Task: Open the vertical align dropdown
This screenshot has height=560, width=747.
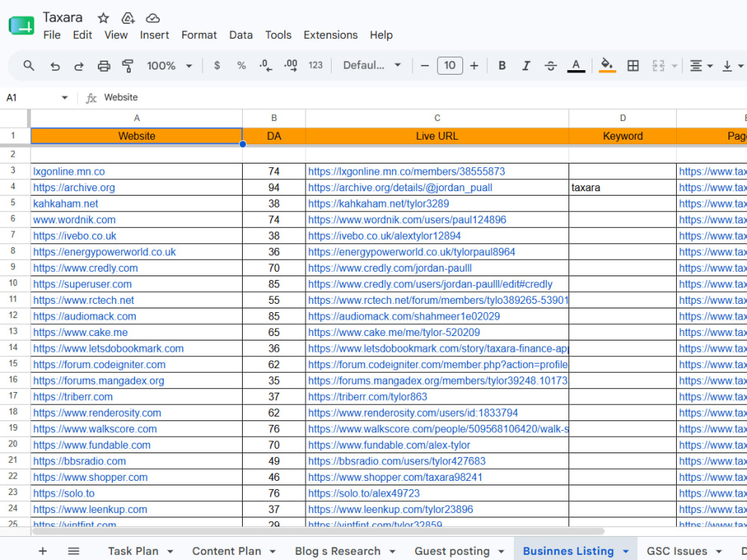Action: click(733, 66)
